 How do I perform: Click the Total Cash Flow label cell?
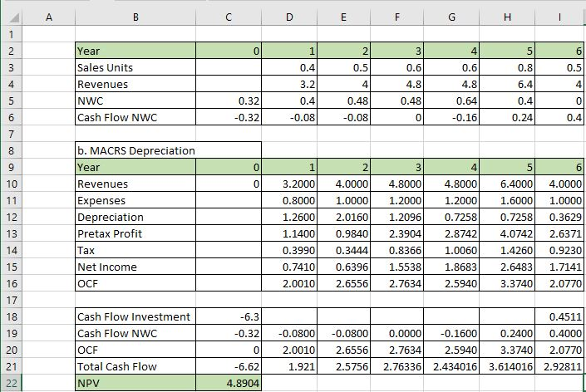[135, 366]
